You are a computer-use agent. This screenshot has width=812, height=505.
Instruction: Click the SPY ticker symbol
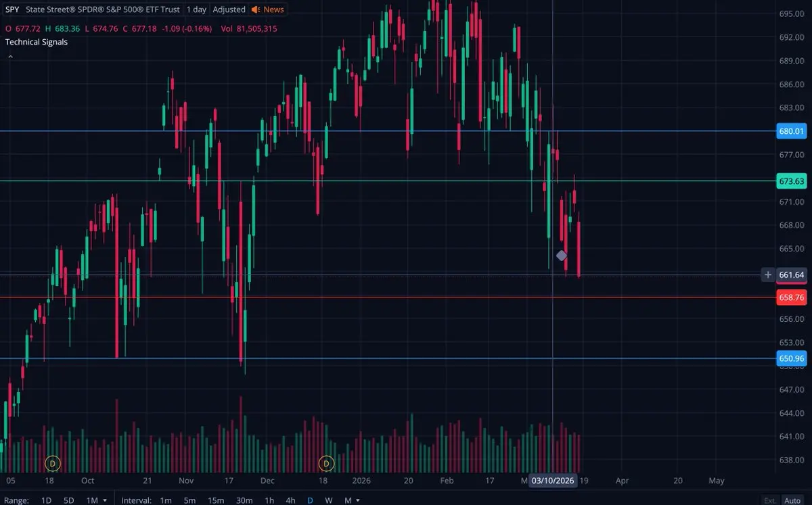(x=12, y=9)
